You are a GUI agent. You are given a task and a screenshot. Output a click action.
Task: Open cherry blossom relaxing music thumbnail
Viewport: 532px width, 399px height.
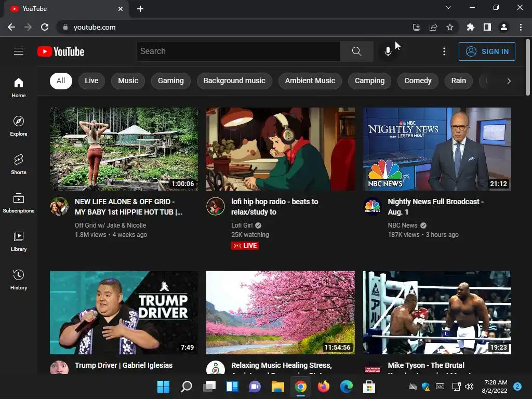point(281,312)
